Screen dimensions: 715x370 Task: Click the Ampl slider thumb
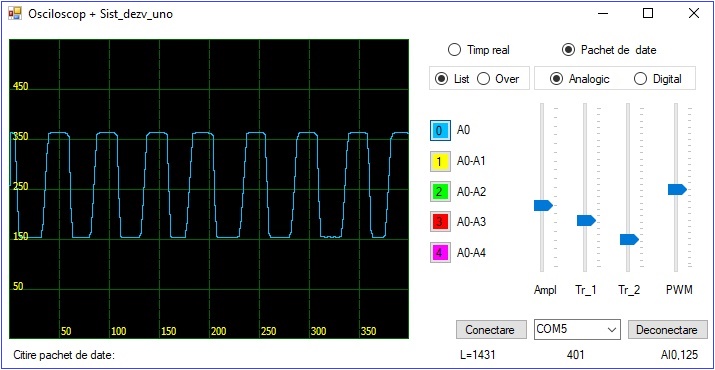coord(543,205)
